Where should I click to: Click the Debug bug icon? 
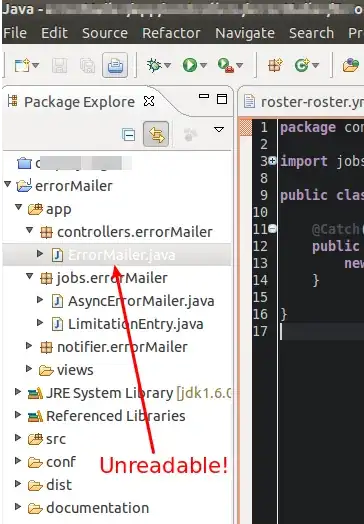(154, 65)
